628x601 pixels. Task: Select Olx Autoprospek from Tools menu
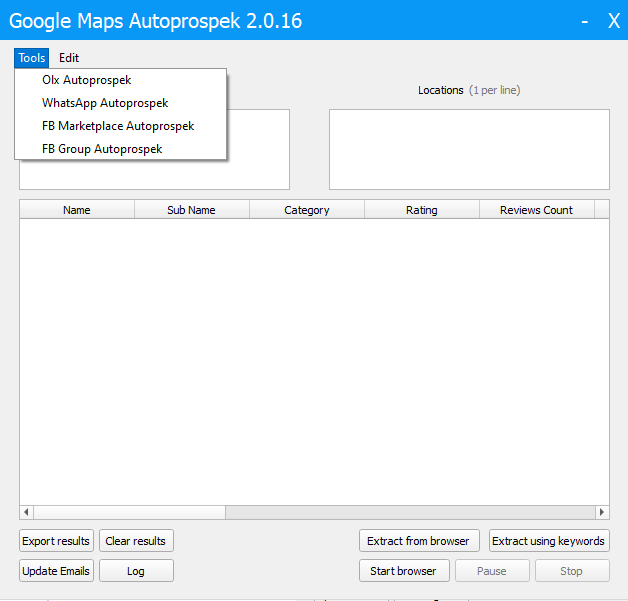click(x=120, y=80)
